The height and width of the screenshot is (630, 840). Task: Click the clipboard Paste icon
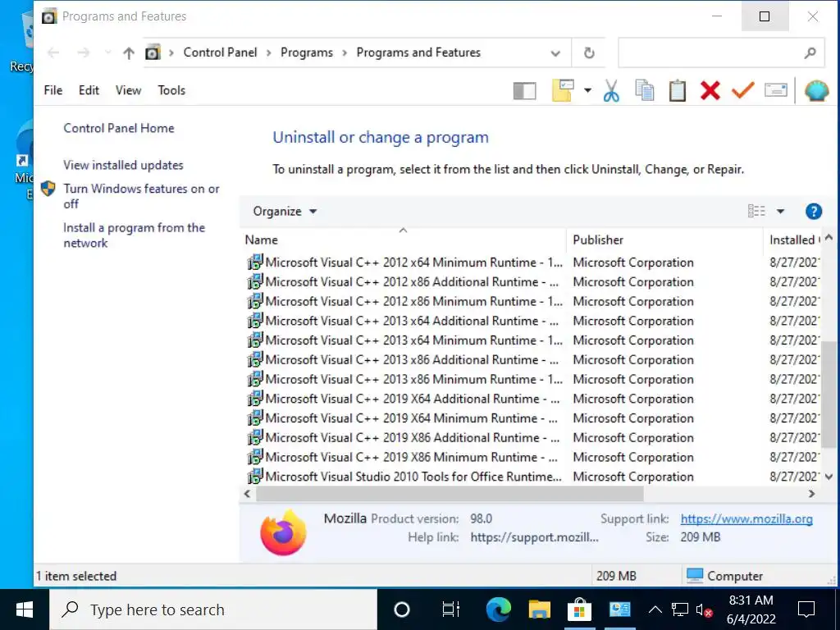pyautogui.click(x=677, y=90)
